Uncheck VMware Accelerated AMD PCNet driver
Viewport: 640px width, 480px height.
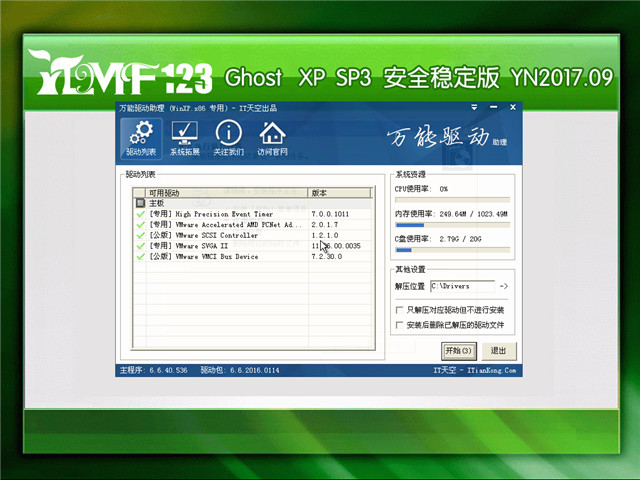pos(140,225)
